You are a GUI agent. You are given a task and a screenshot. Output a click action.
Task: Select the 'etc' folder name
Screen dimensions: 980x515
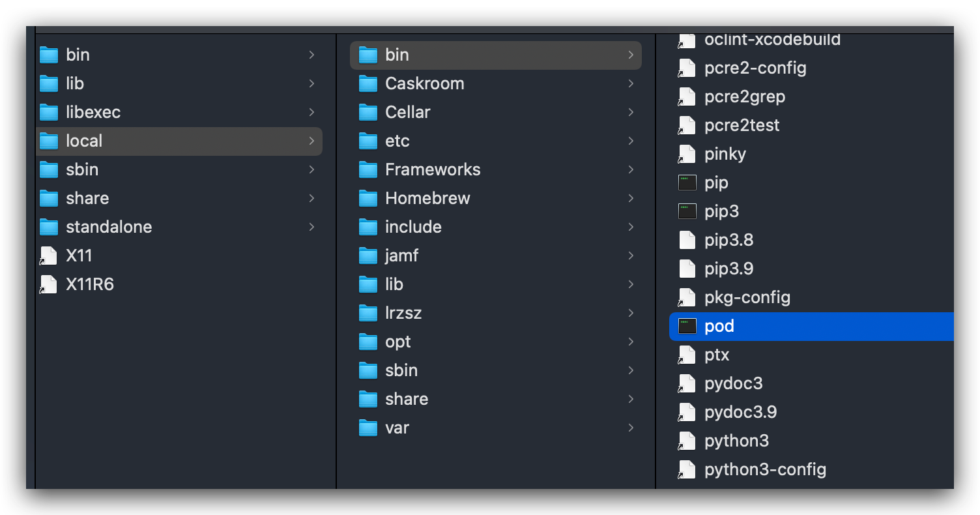point(397,141)
